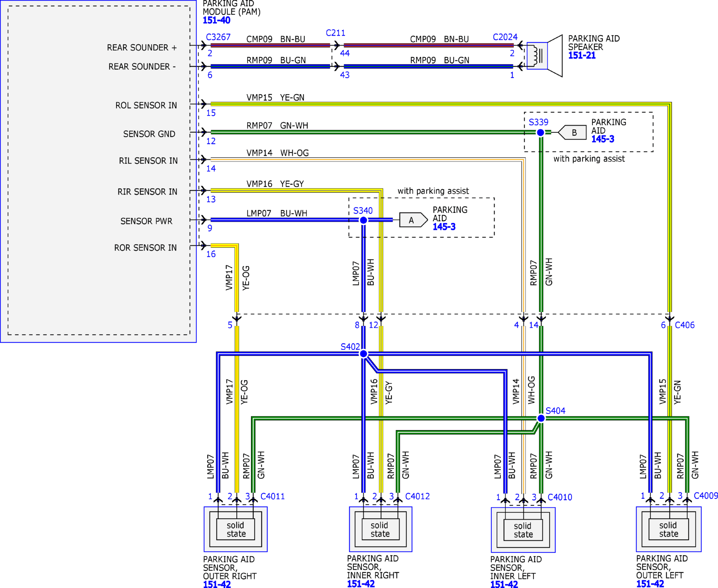The image size is (718, 588).
Task: Click the S339 splice dot
Action: (x=541, y=133)
